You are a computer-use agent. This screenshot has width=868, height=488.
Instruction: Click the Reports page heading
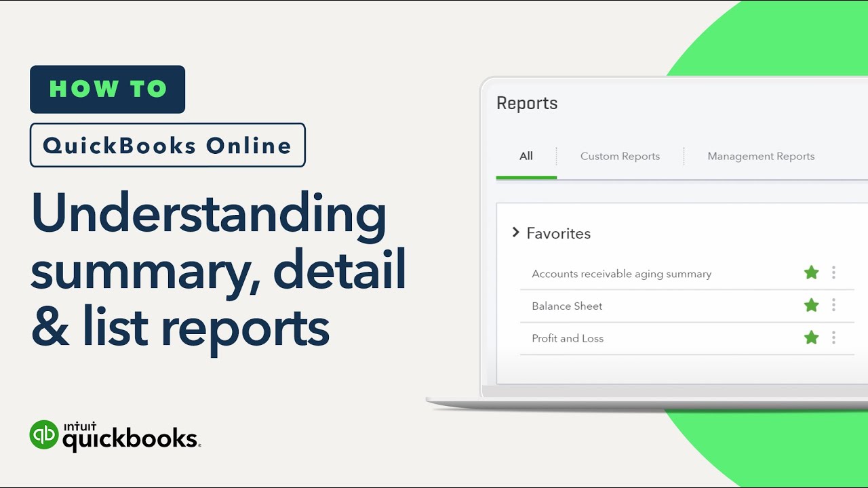coord(527,103)
